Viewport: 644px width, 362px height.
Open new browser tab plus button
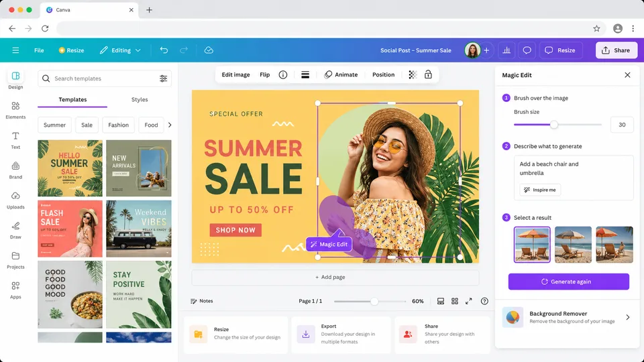[x=149, y=10]
